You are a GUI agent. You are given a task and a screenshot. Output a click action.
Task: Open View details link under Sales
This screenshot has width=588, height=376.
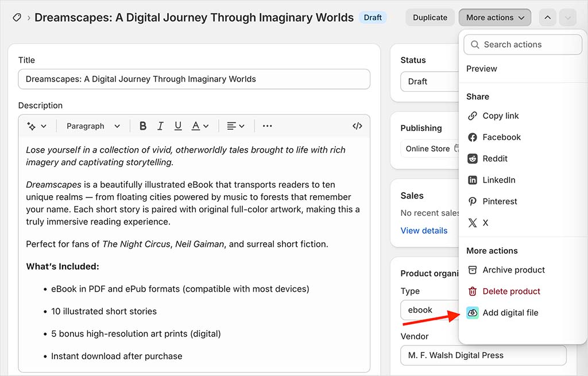pos(424,231)
